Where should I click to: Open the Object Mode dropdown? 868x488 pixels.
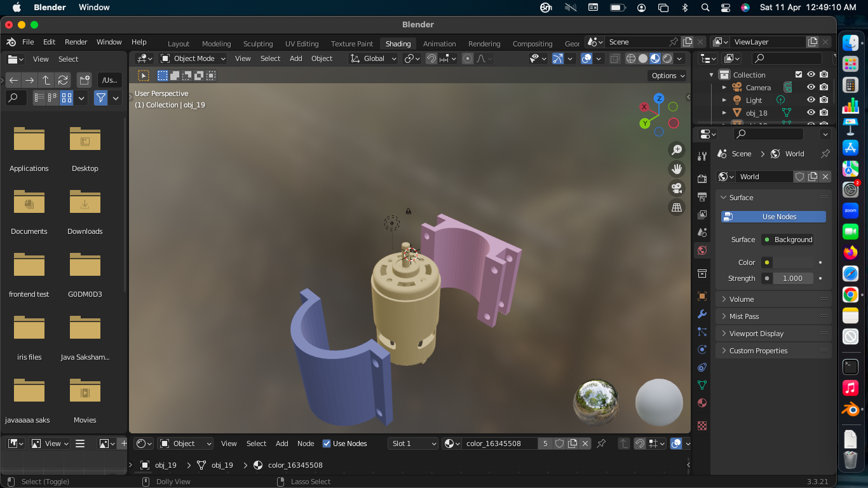pyautogui.click(x=193, y=58)
